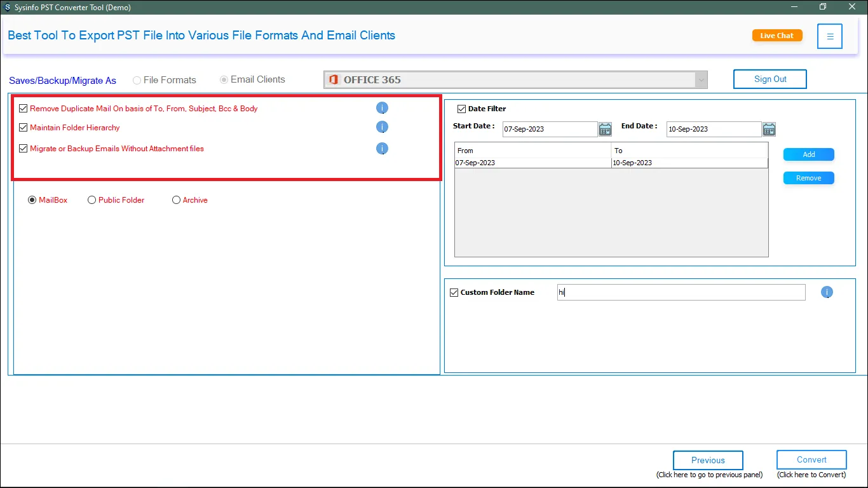Image resolution: width=868 pixels, height=488 pixels.
Task: Click info icon for Without Attachment option
Action: tap(382, 149)
